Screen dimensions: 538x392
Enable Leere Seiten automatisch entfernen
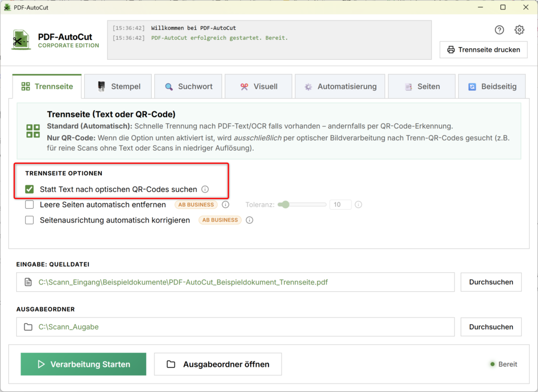(29, 205)
